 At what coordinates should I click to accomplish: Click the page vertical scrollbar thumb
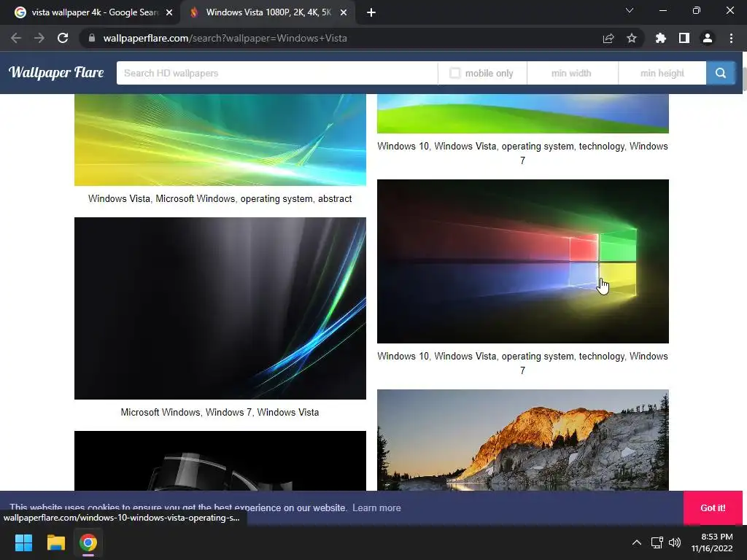[744, 79]
